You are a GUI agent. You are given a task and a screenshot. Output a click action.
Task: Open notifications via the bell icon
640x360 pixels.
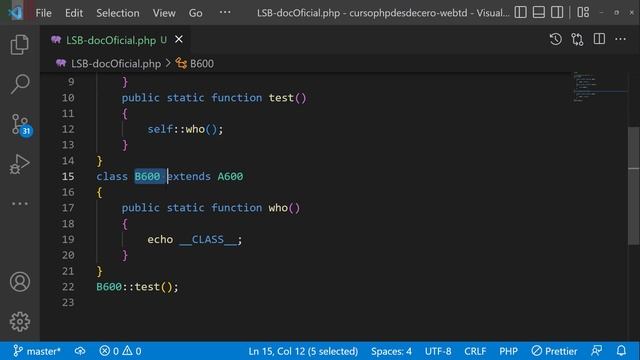[x=621, y=351]
